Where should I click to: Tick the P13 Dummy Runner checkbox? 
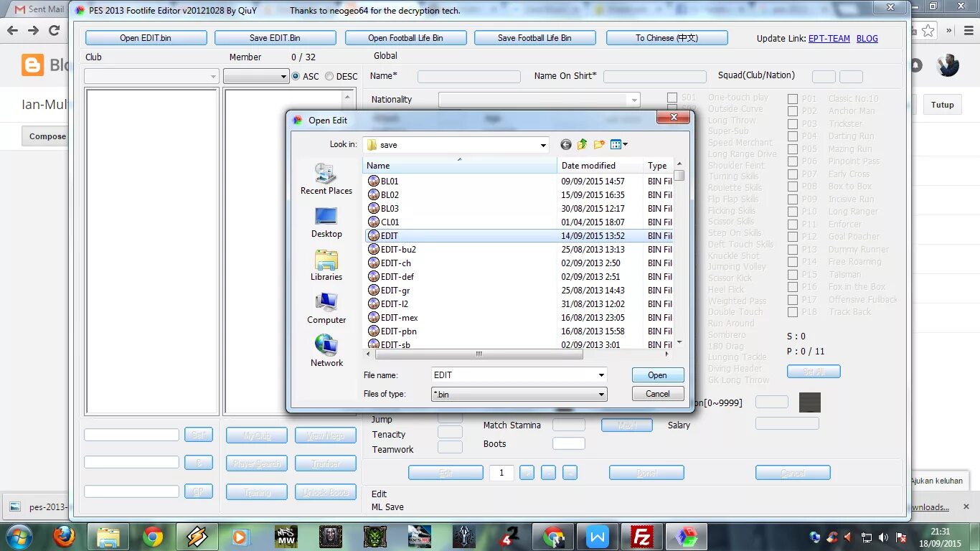[793, 250]
